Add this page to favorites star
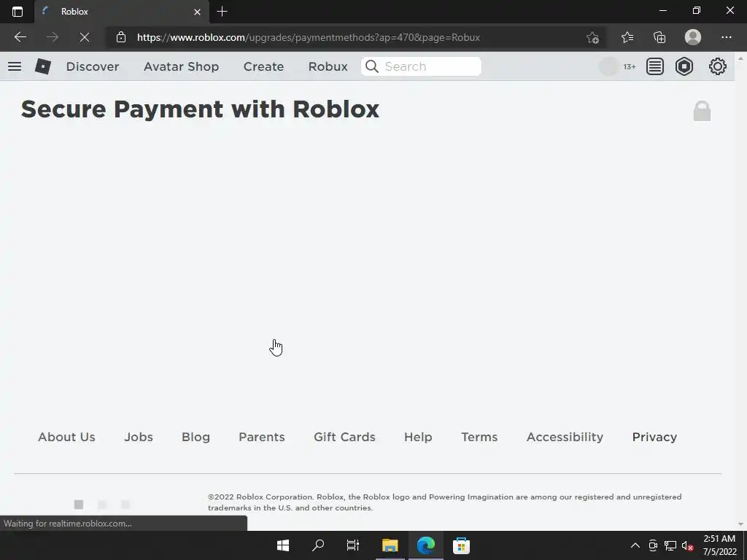Viewport: 747px width, 560px height. (x=592, y=37)
